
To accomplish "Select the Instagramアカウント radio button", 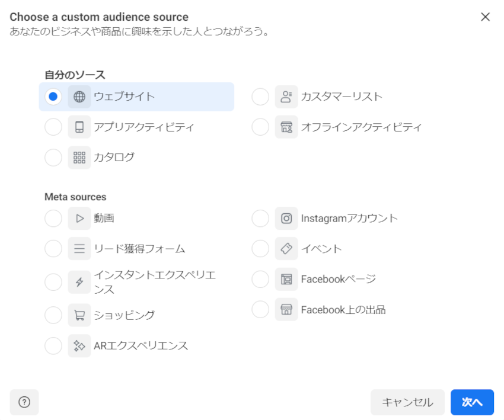I will 260,219.
